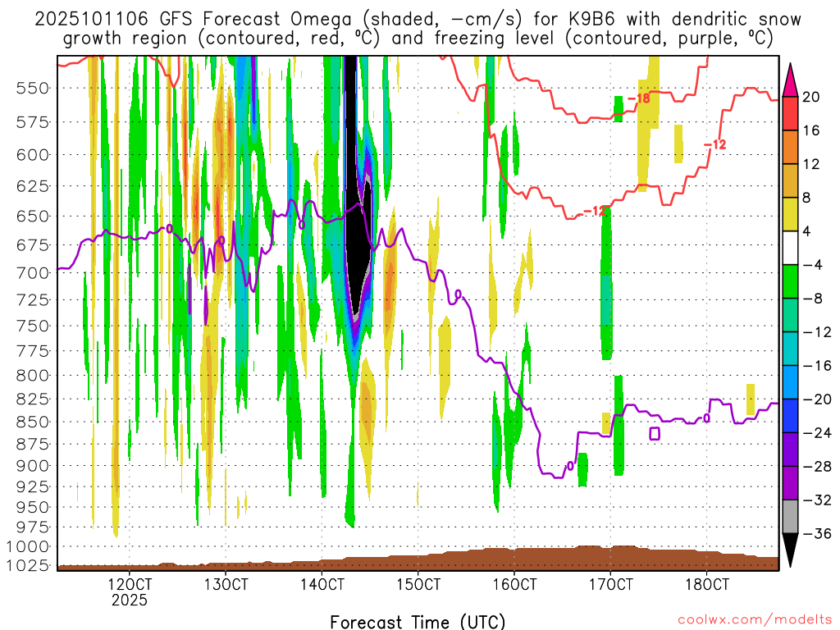Click the 1025 pressure level label
Screen dimensions: 840x630
[28, 565]
